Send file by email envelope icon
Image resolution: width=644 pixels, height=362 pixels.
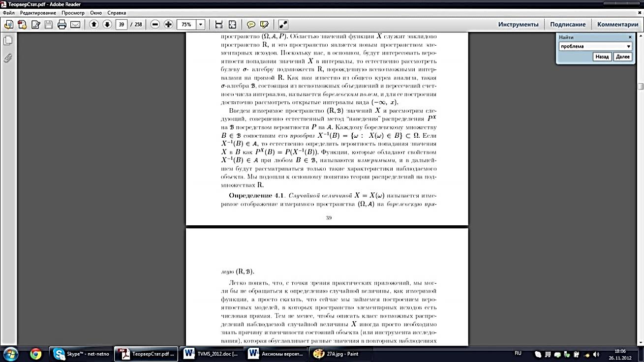[x=75, y=24]
